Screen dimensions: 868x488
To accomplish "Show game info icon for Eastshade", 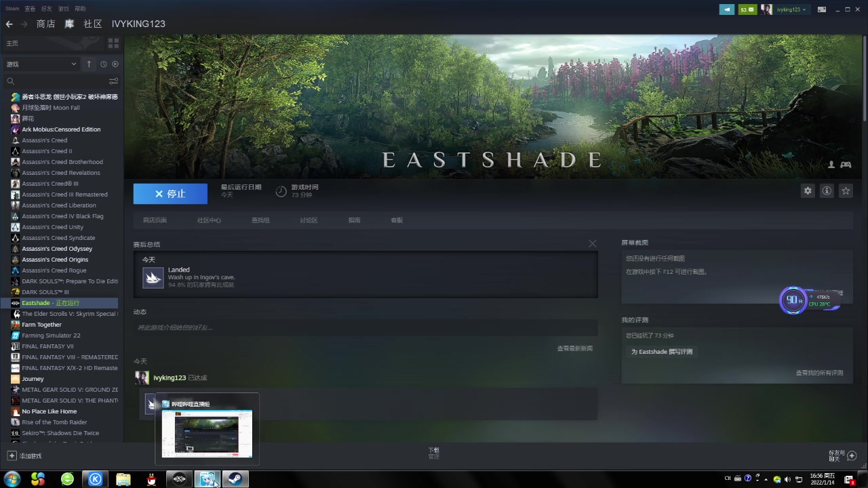I will (827, 191).
